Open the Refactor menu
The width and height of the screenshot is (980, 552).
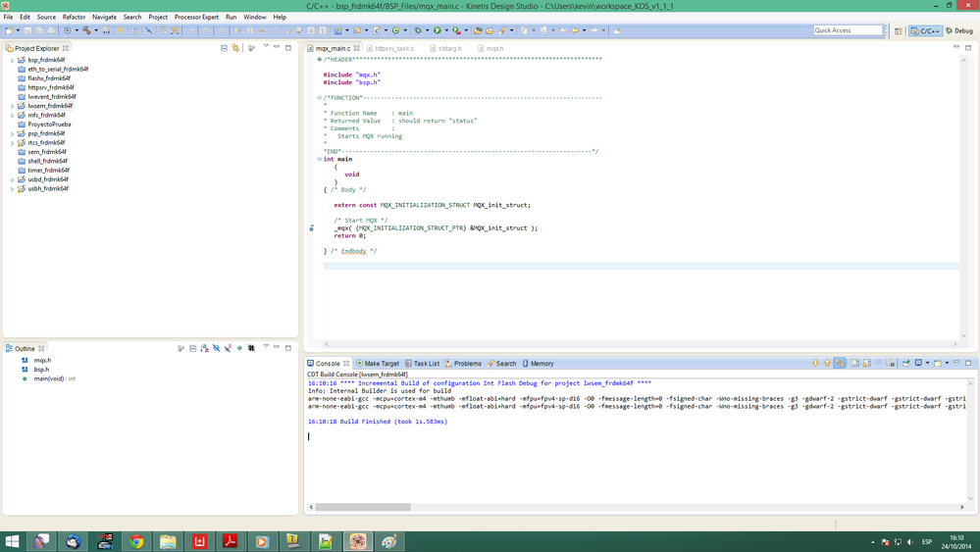(74, 17)
